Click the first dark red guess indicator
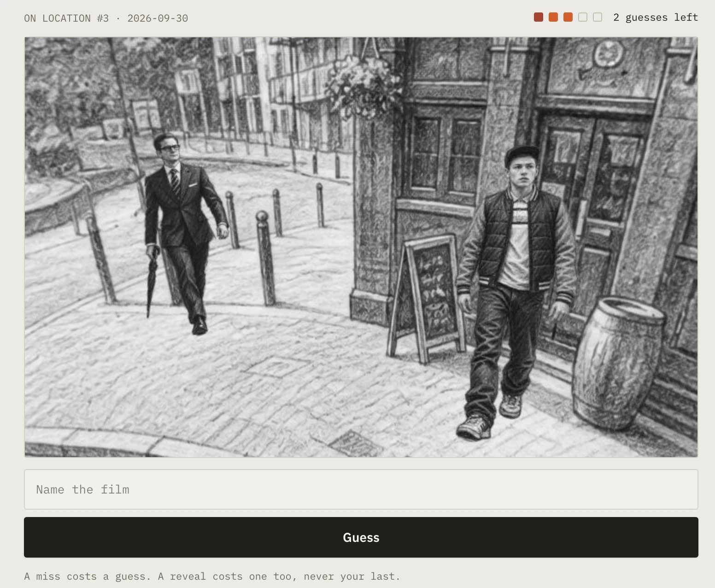The image size is (715, 588). 539,17
